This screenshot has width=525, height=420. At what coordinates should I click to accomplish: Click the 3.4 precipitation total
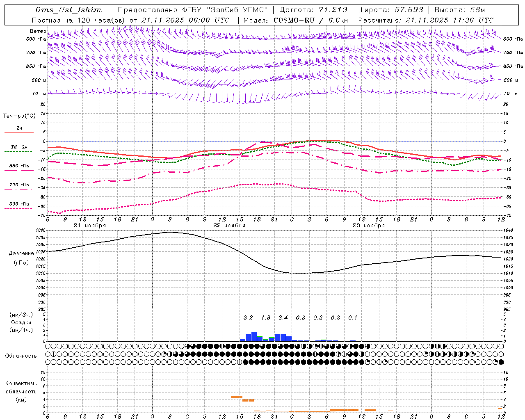[283, 317]
